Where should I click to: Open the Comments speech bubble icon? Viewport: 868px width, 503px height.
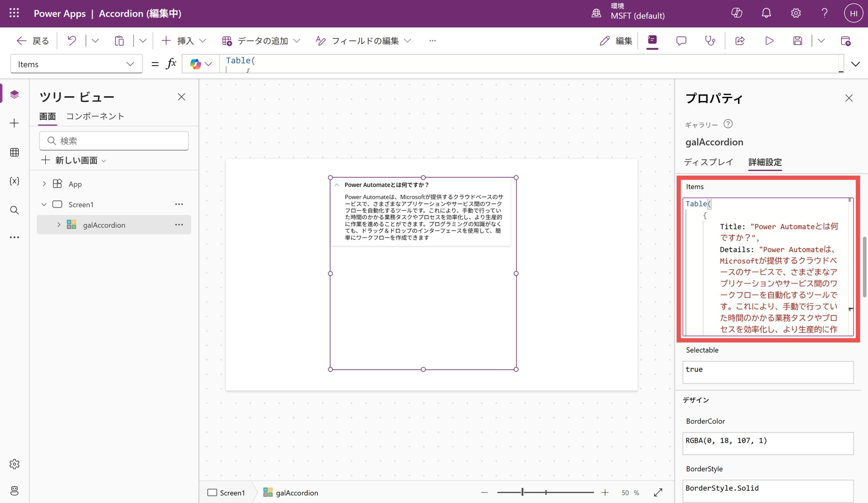point(681,41)
